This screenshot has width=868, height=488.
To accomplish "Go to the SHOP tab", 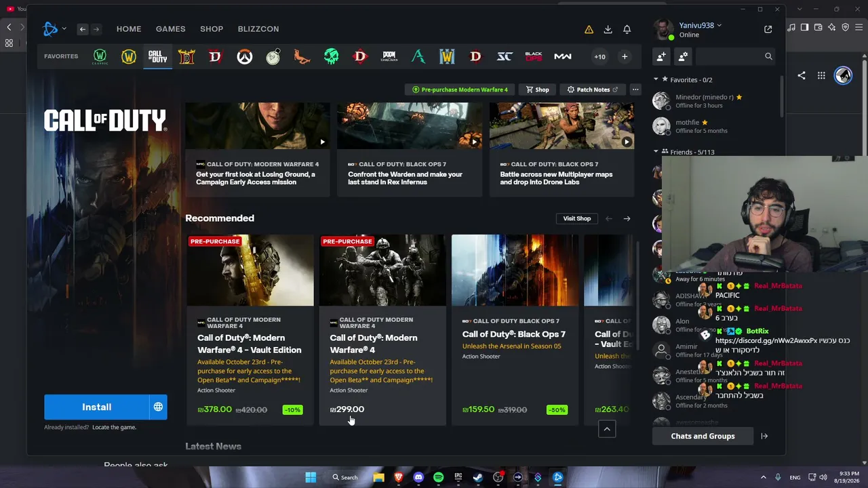I will [x=212, y=29].
